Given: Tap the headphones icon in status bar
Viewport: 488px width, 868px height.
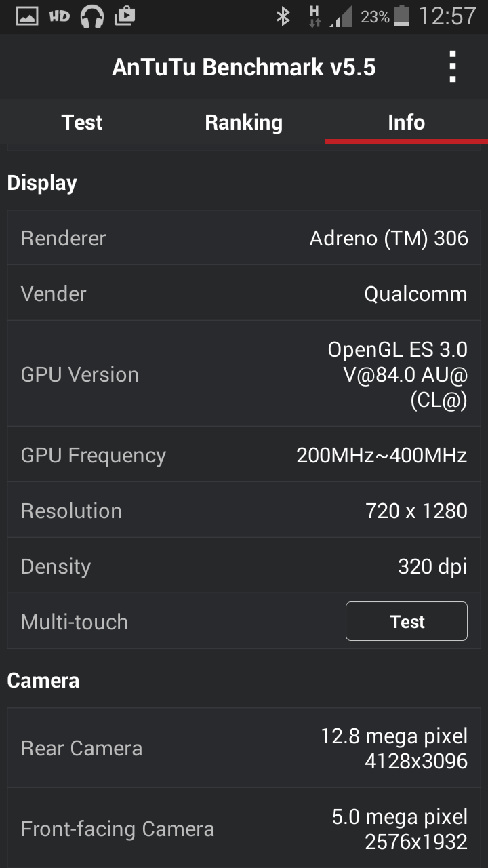Looking at the screenshot, I should tap(91, 16).
